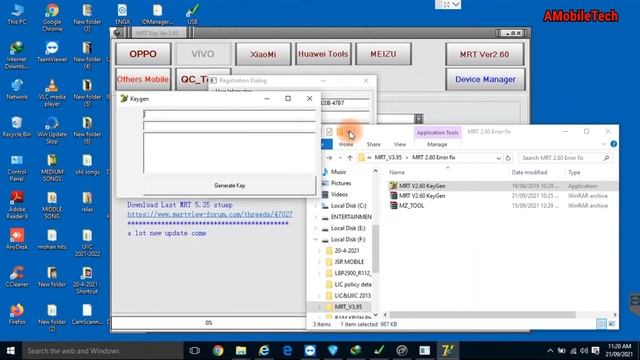Expand the LIC&UIIC 2013 folder node

click(319, 296)
